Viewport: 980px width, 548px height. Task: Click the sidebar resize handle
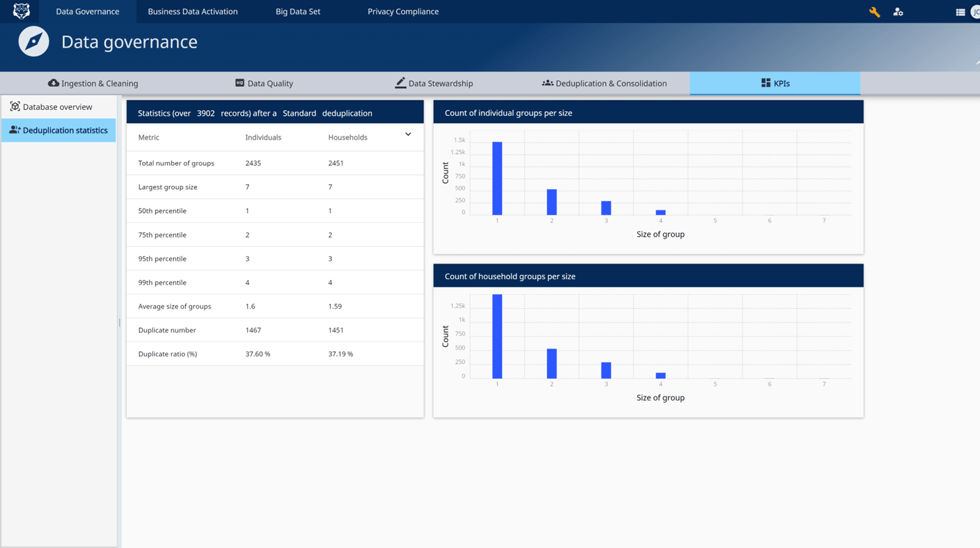[120, 322]
